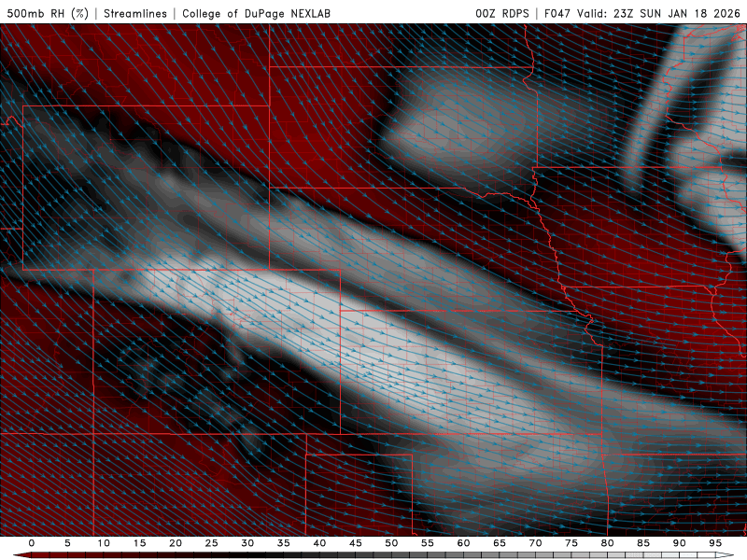Click the colorbar tick label "15"

point(139,543)
